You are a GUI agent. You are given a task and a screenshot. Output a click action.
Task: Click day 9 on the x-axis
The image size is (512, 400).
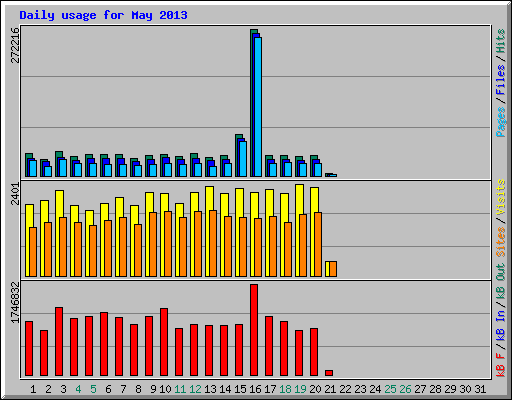tap(153, 389)
